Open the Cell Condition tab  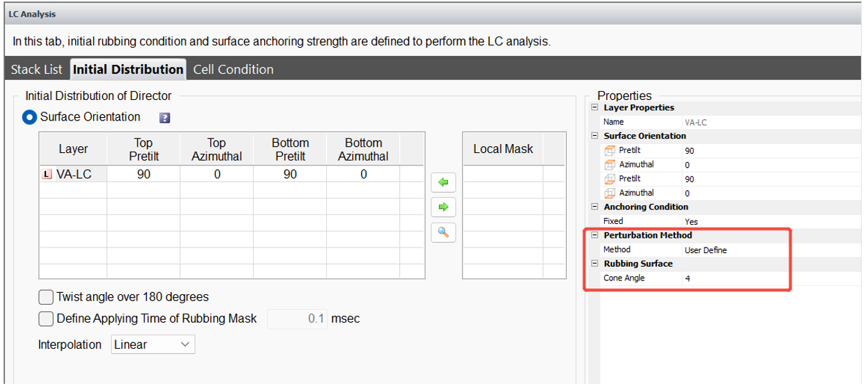(x=233, y=70)
